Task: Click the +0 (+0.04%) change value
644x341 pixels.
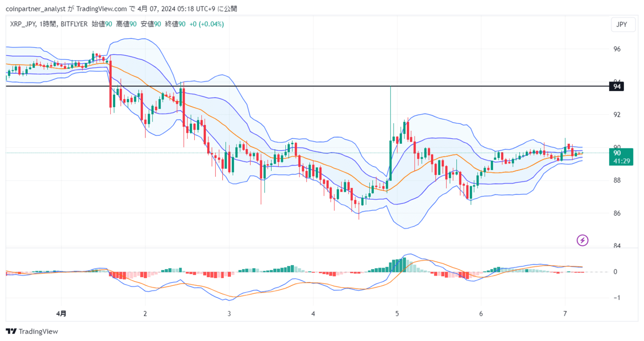Action: (x=207, y=24)
